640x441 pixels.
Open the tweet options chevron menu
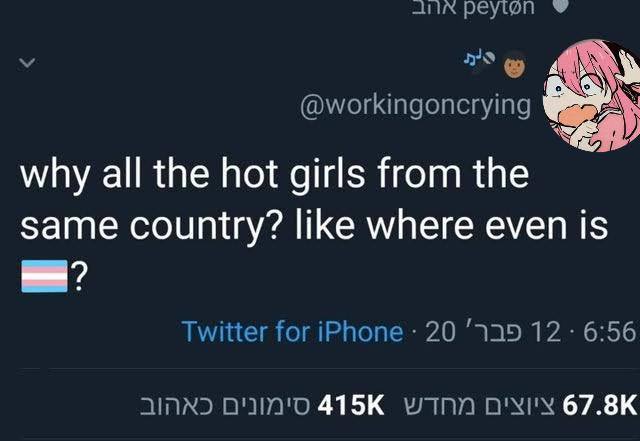27,63
